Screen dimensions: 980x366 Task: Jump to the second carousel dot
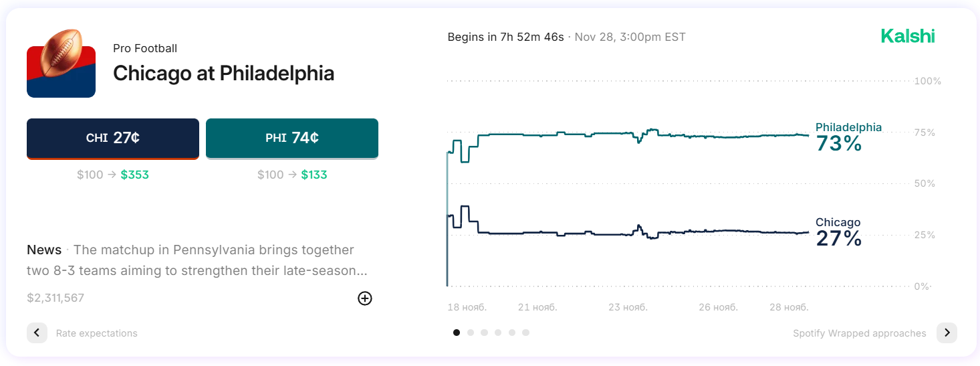[471, 333]
